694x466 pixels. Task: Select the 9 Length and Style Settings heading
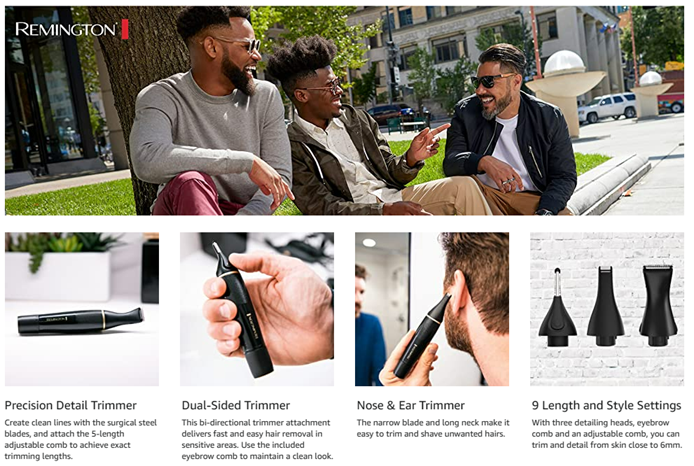(x=606, y=405)
